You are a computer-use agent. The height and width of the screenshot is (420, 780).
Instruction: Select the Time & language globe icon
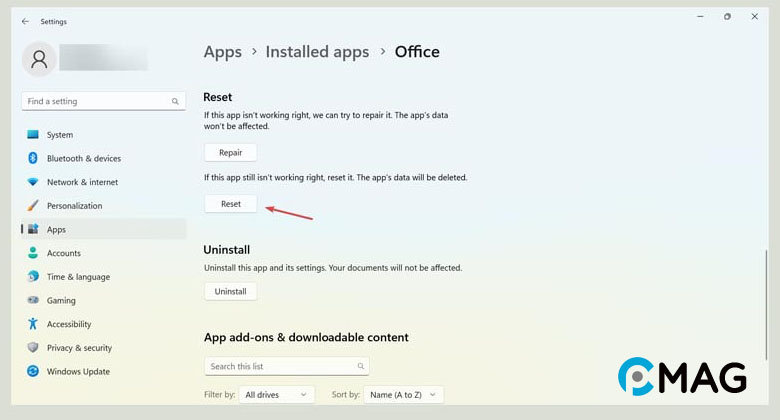(x=33, y=277)
